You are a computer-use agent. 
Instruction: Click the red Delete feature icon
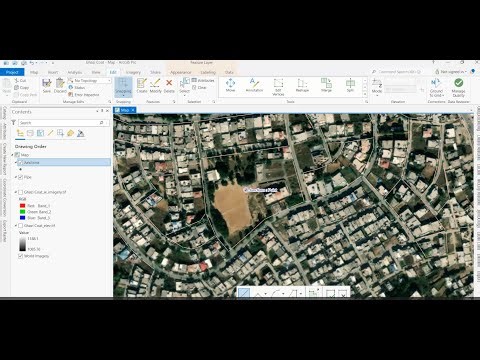point(169,83)
